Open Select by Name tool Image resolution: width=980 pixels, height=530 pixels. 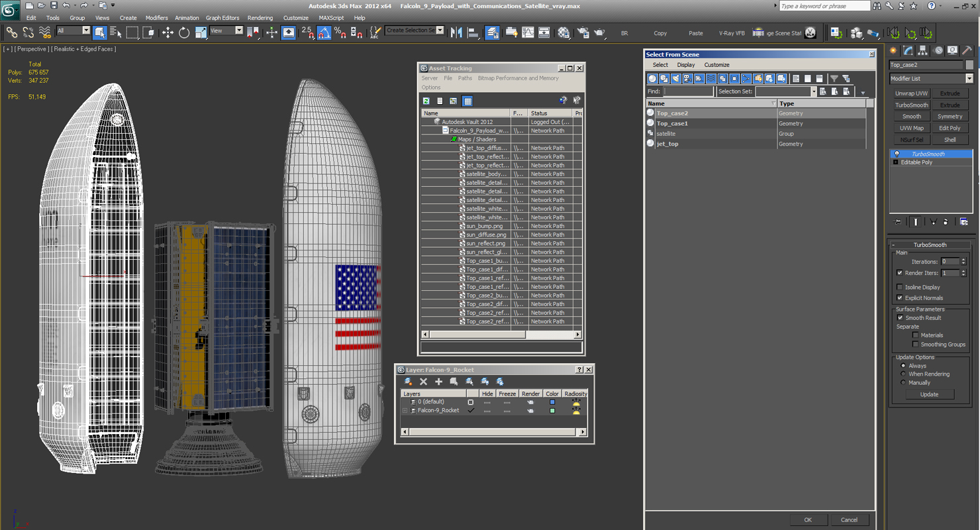(x=116, y=32)
